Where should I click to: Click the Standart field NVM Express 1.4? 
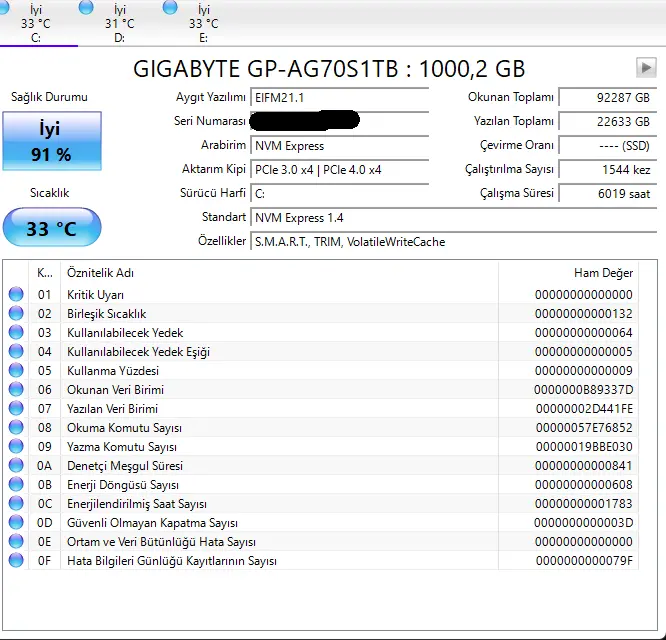(454, 218)
